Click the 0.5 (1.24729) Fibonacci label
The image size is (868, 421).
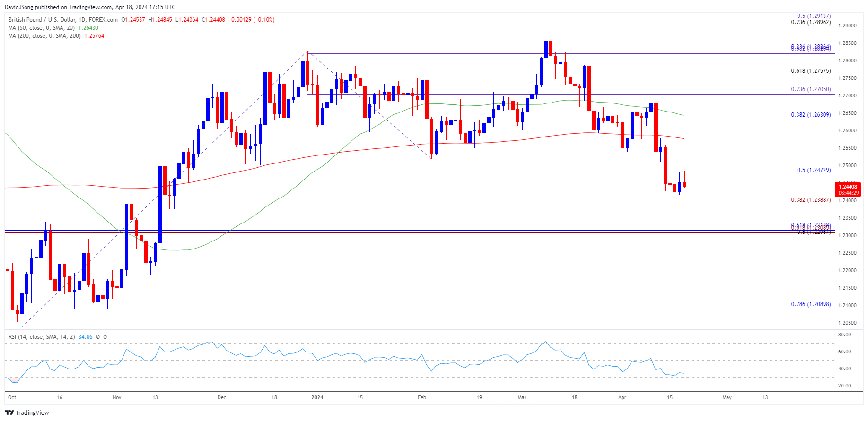(814, 170)
